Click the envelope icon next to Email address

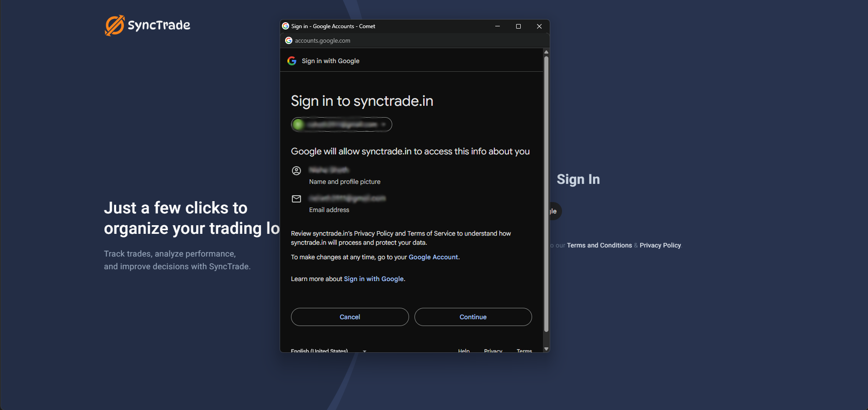tap(296, 199)
